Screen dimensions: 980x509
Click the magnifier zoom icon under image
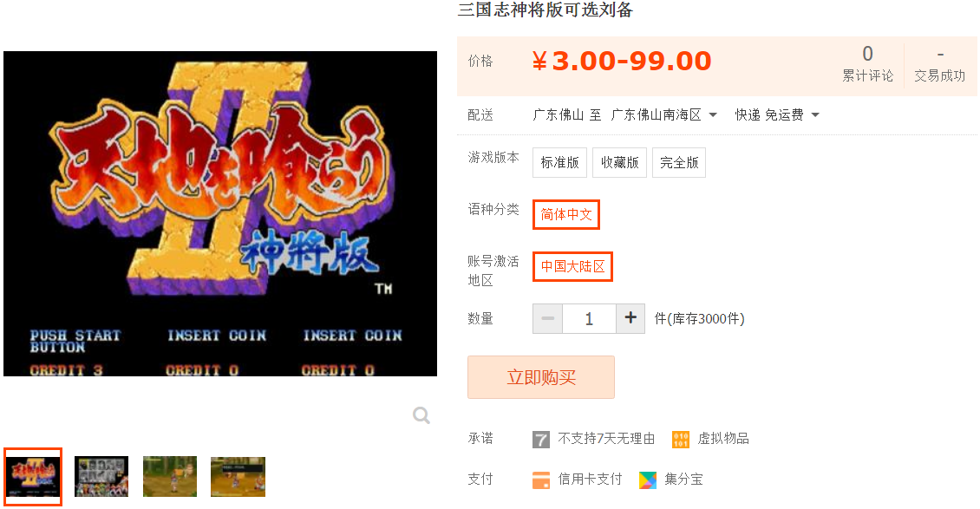[x=421, y=415]
